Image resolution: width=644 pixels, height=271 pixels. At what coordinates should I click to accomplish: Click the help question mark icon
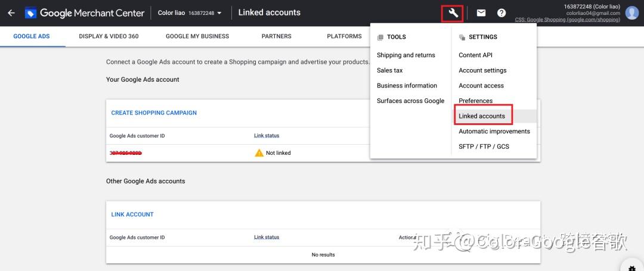click(x=501, y=13)
